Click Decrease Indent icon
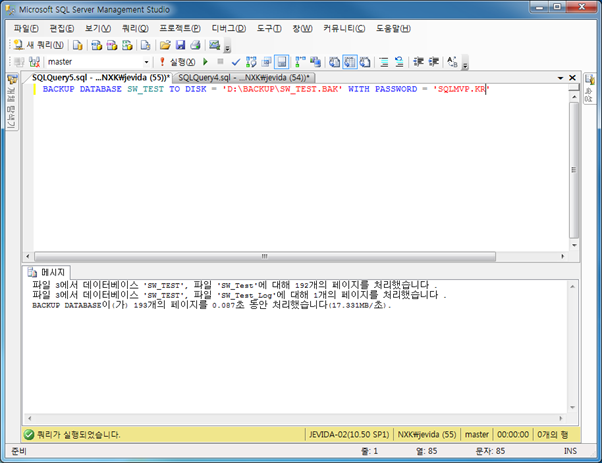Screen dimensions: 602x463 pos(418,62)
